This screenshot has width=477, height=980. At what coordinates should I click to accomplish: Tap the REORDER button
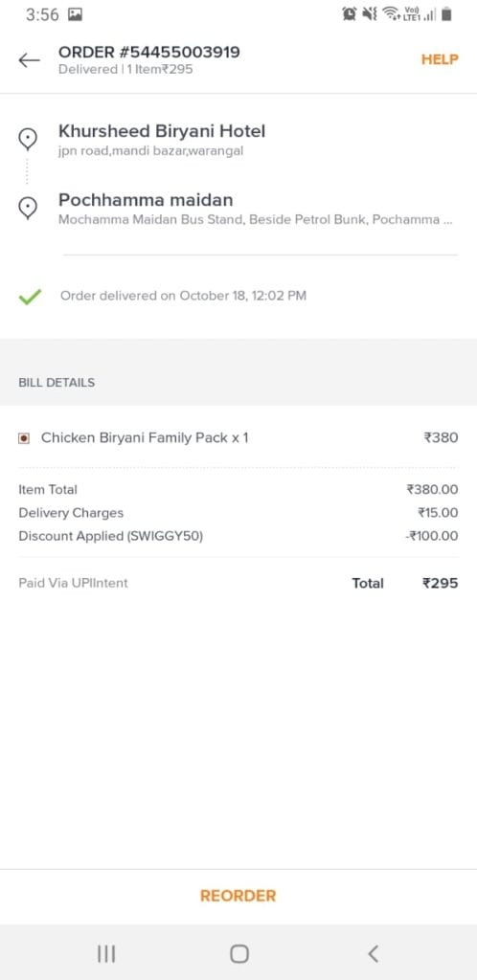pos(238,896)
